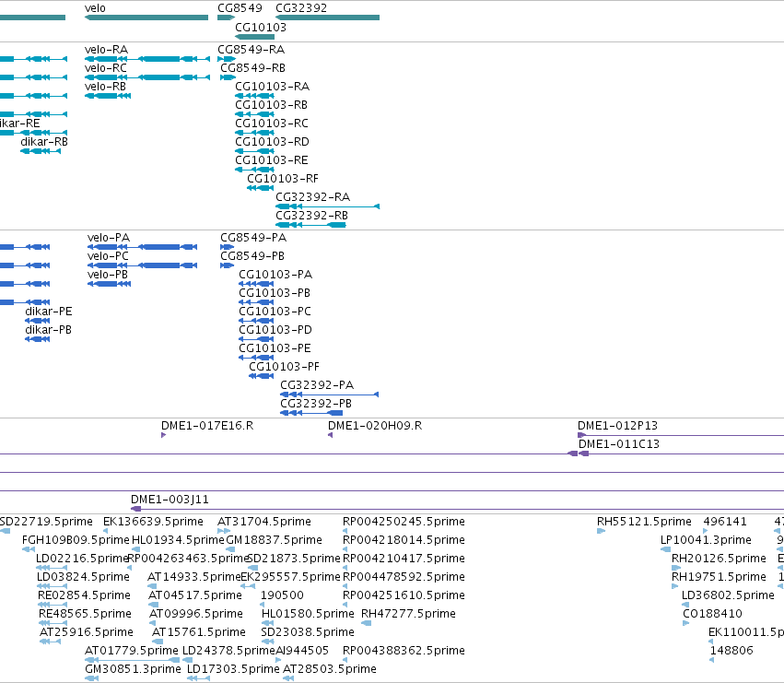
Task: Click EST LD02216.5prime
Action: 52,568
